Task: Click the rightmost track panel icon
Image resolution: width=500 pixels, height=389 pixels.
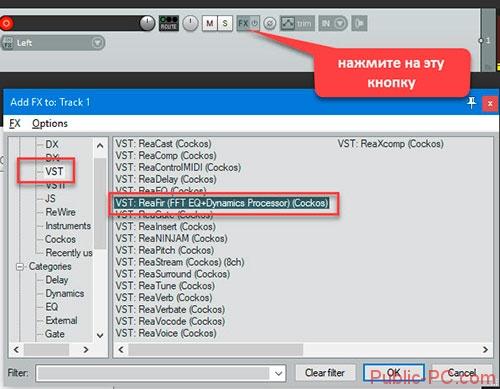Action: (x=359, y=24)
